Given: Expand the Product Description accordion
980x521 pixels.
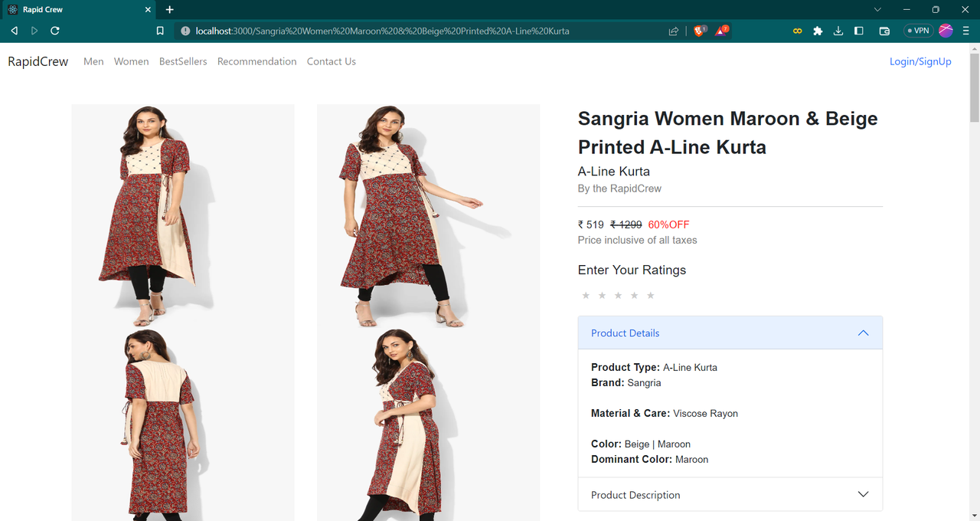Looking at the screenshot, I should 730,495.
